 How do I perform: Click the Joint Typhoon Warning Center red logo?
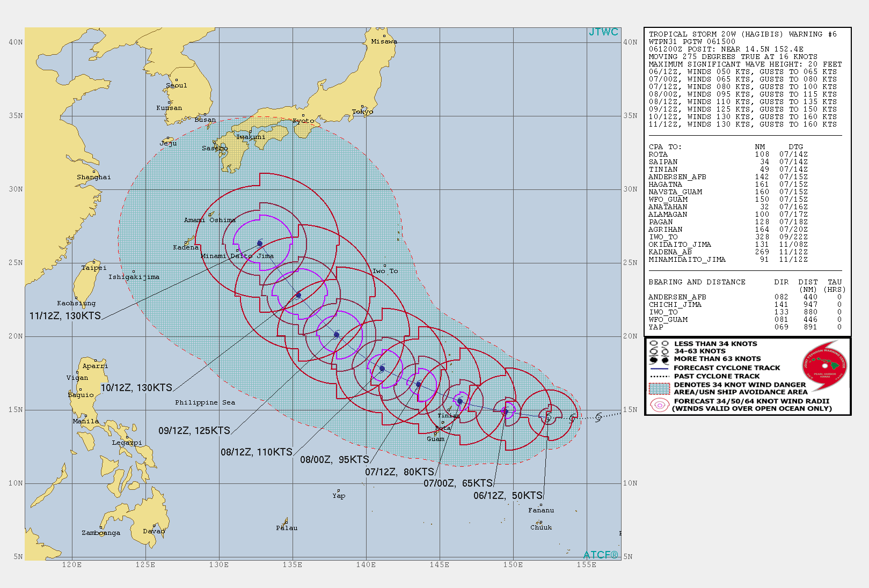824,366
